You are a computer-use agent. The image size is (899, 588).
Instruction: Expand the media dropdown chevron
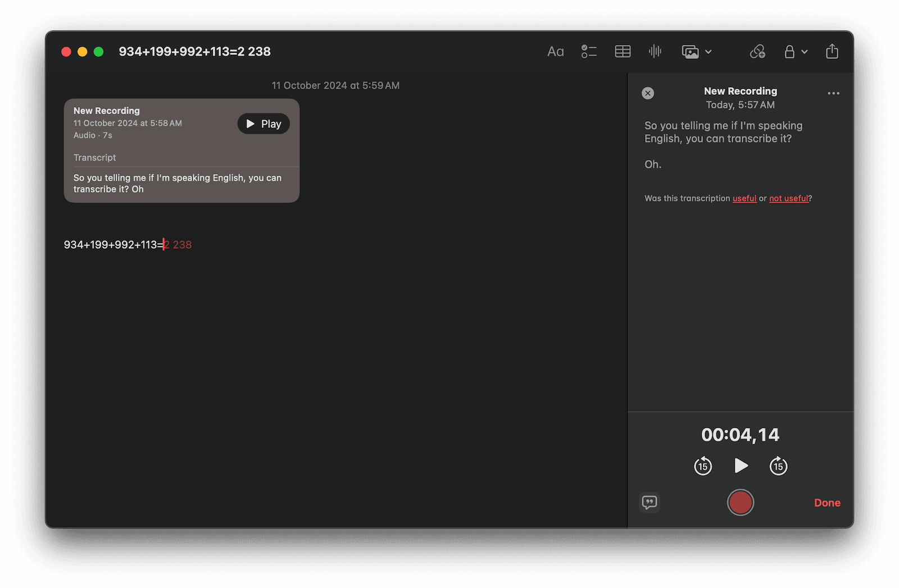[709, 52]
